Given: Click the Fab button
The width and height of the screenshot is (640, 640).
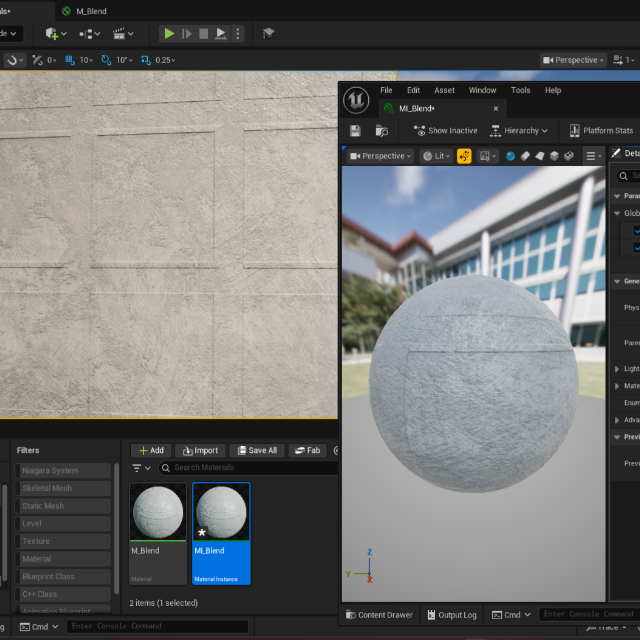Looking at the screenshot, I should click(x=307, y=450).
